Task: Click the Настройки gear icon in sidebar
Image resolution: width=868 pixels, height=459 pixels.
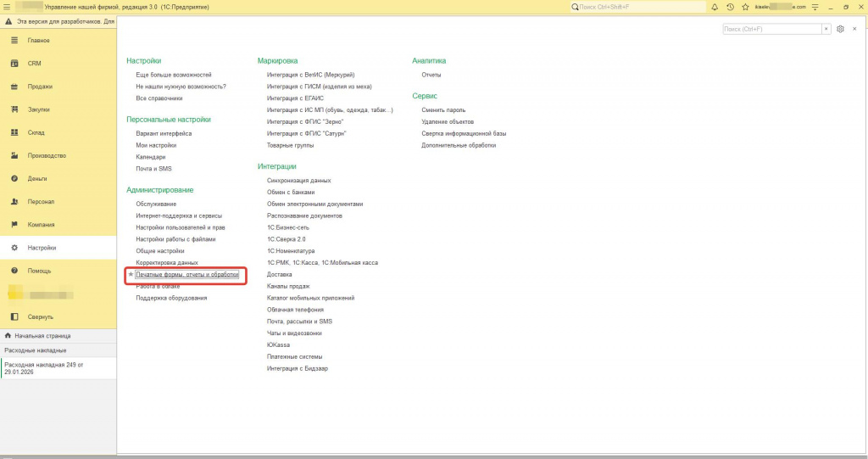Action: [x=14, y=248]
